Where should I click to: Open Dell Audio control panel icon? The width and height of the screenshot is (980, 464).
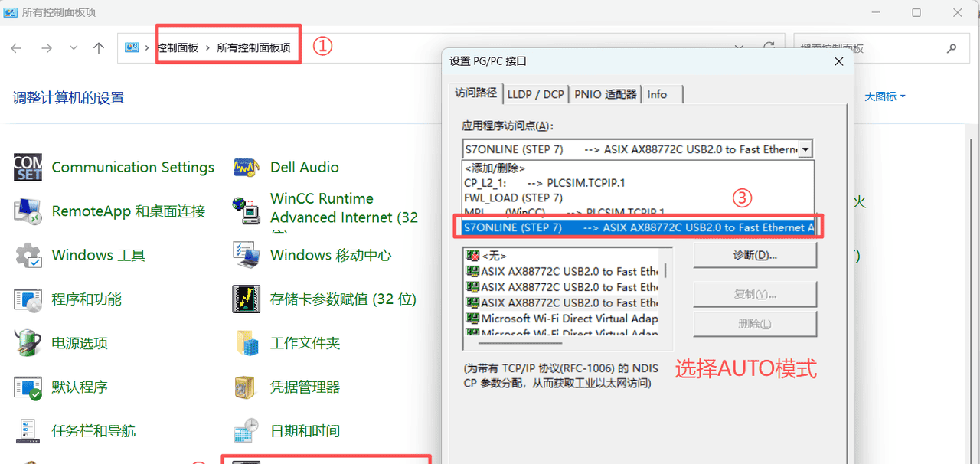tap(247, 168)
